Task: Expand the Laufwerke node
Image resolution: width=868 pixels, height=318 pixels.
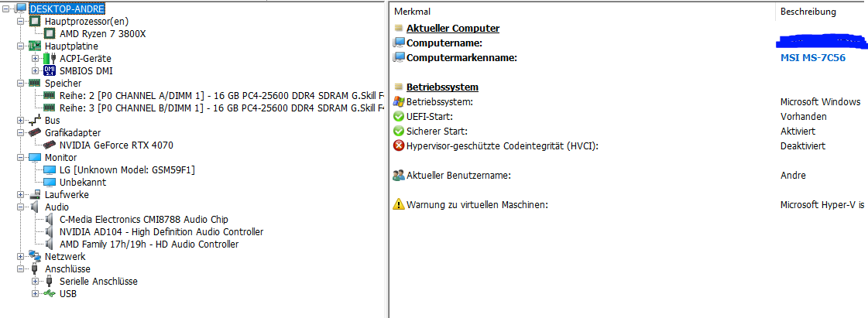Action: [x=20, y=195]
